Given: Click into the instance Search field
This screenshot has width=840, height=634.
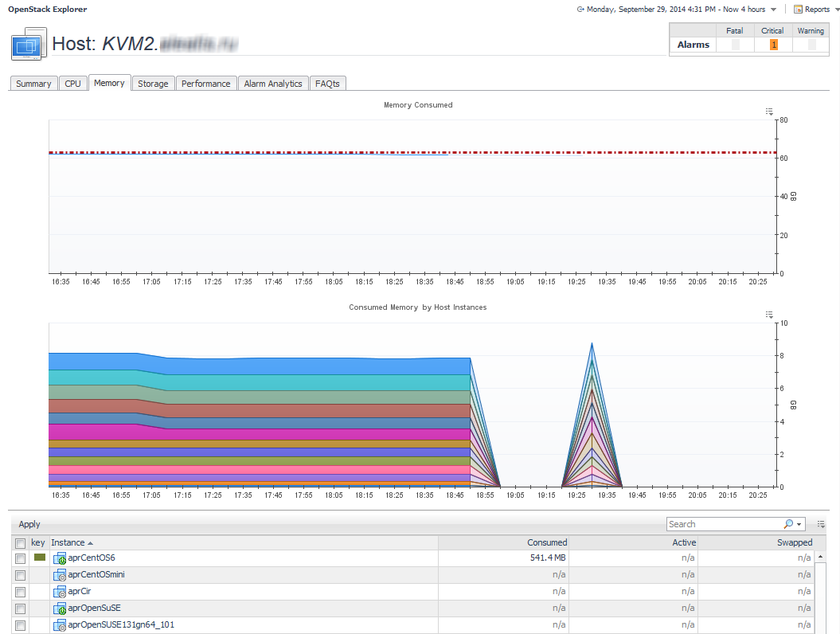Looking at the screenshot, I should 723,524.
